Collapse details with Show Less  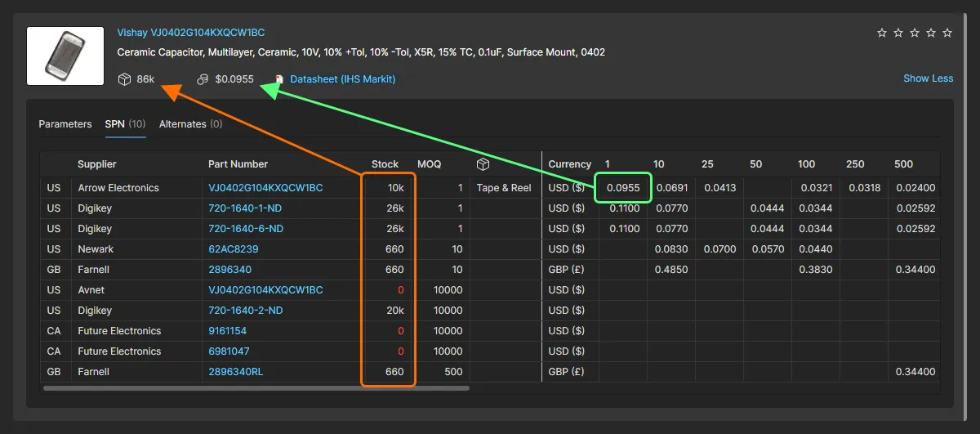pyautogui.click(x=928, y=78)
